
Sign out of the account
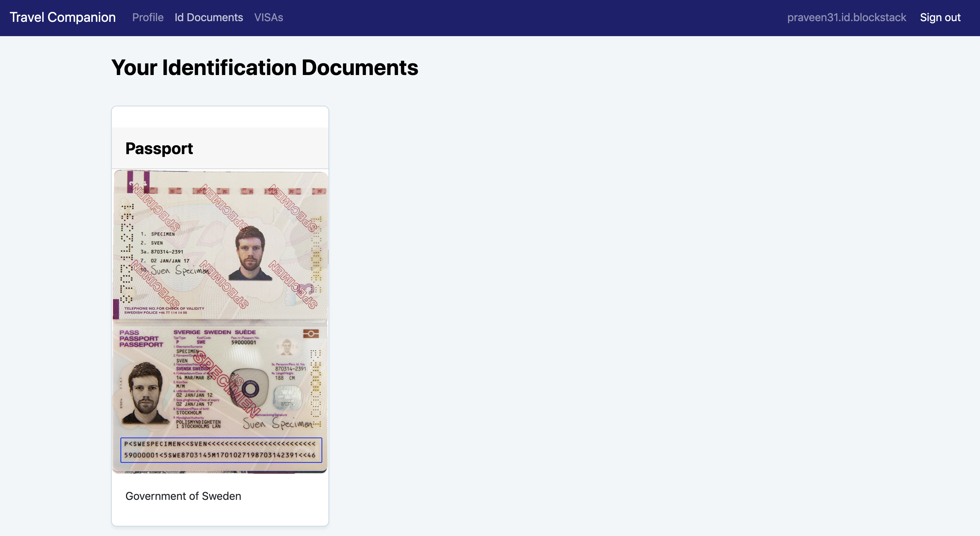pyautogui.click(x=940, y=17)
